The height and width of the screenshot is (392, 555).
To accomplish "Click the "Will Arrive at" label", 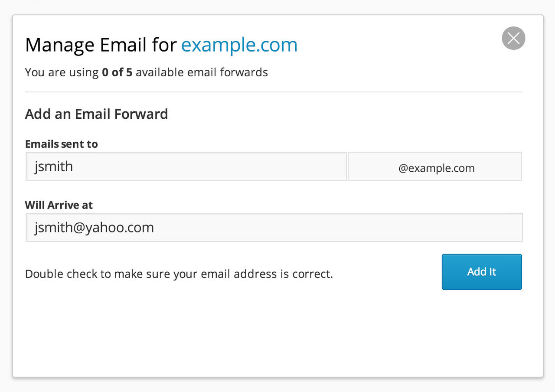I will (x=59, y=205).
